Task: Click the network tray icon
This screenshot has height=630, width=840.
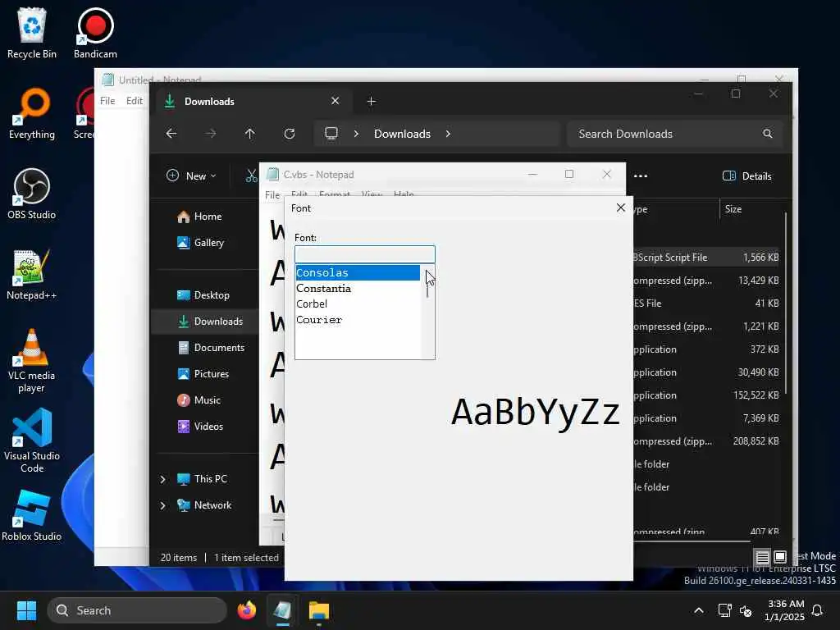Action: point(724,610)
